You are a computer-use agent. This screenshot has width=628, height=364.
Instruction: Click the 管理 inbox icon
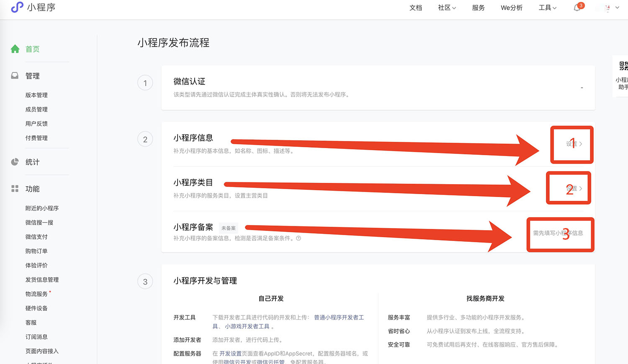tap(15, 76)
